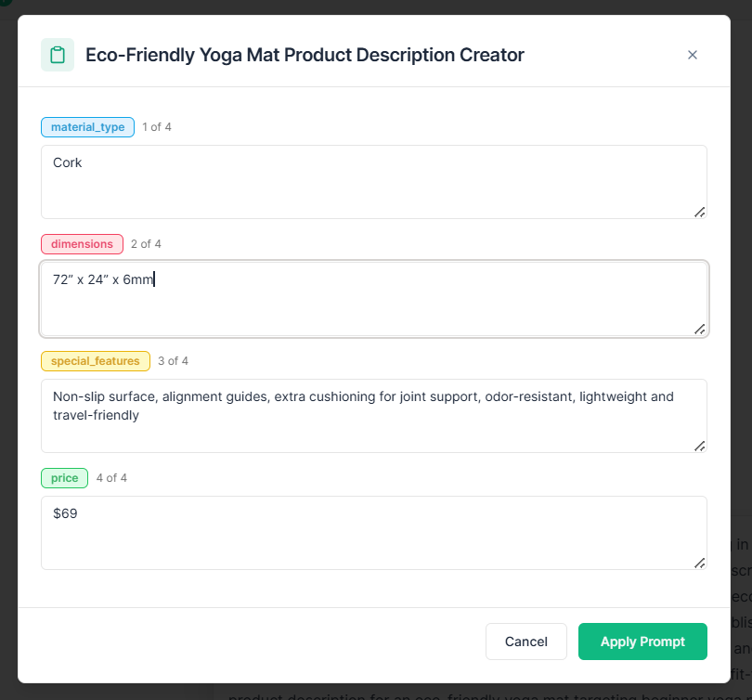This screenshot has height=700, width=752.
Task: Click the price field showing $69
Action: click(374, 533)
